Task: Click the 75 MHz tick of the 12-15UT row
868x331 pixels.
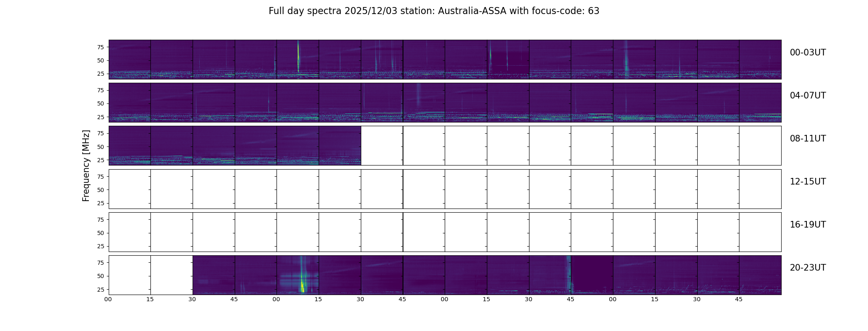Action: coord(100,177)
